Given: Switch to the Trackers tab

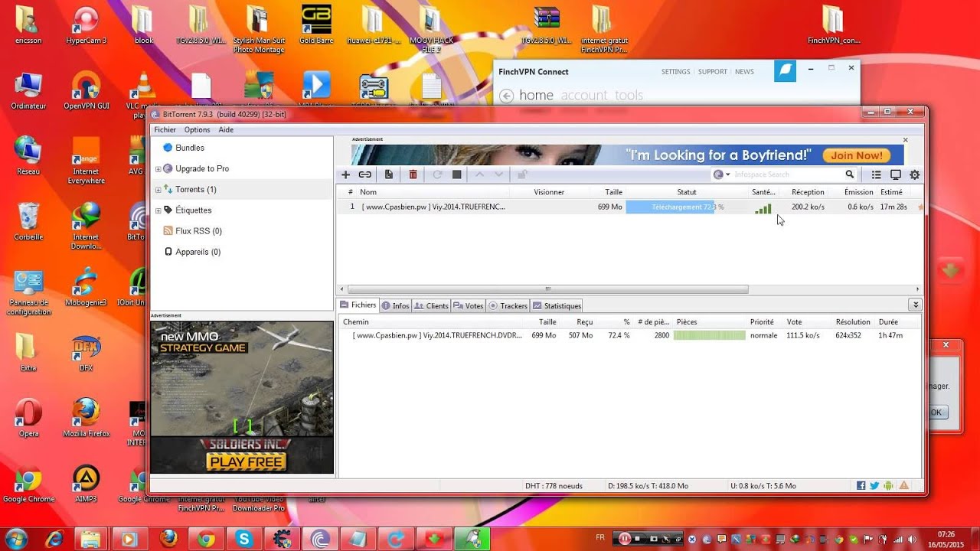Looking at the screenshot, I should (x=508, y=305).
